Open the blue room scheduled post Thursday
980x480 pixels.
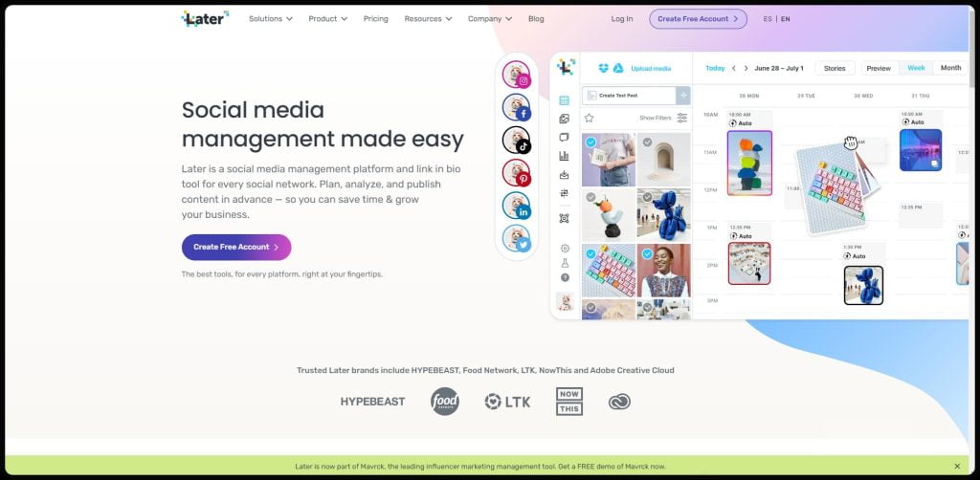click(921, 150)
